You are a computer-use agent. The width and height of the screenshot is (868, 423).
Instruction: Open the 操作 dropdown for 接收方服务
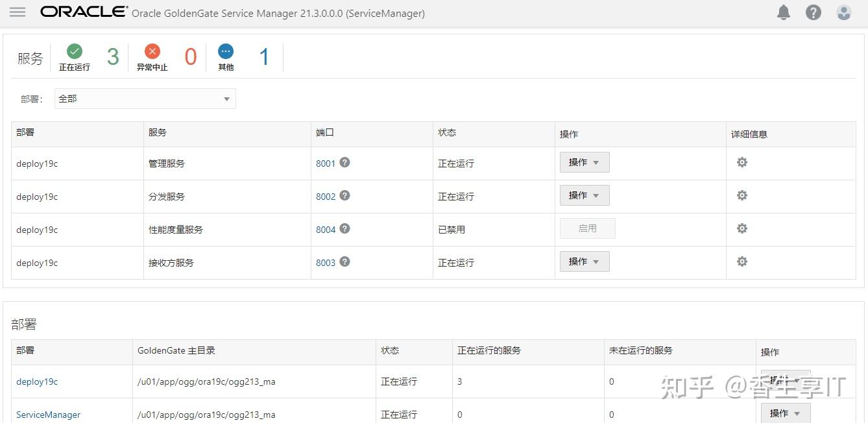pyautogui.click(x=583, y=261)
